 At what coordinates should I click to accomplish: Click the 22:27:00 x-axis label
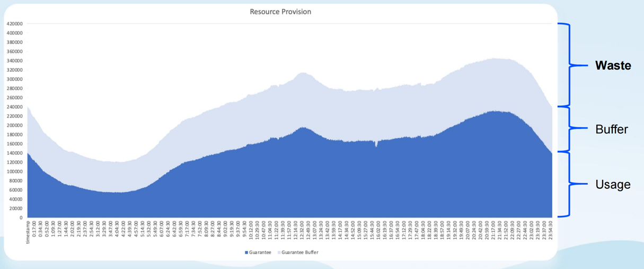coord(519,229)
